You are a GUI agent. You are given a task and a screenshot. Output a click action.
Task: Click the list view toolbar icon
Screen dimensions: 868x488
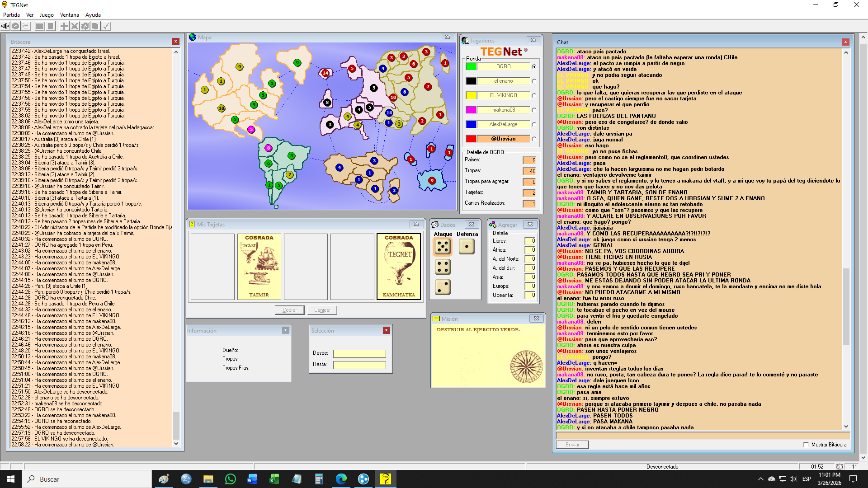(x=26, y=26)
